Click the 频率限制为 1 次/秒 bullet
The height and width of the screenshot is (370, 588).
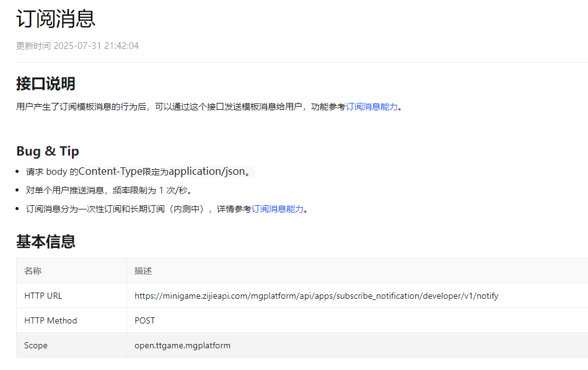coord(109,191)
